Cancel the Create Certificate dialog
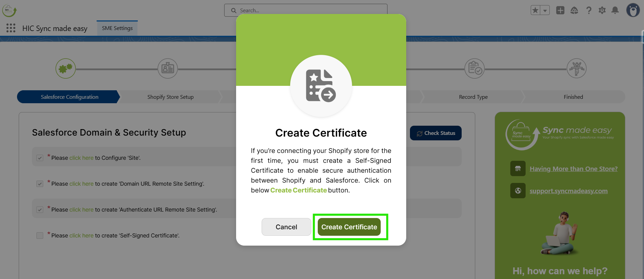The width and height of the screenshot is (644, 279). 286,227
